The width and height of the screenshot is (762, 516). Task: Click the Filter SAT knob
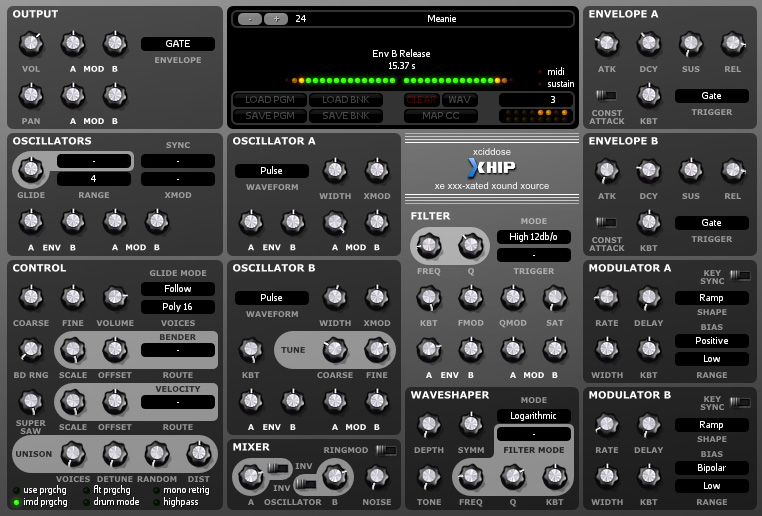tap(554, 297)
